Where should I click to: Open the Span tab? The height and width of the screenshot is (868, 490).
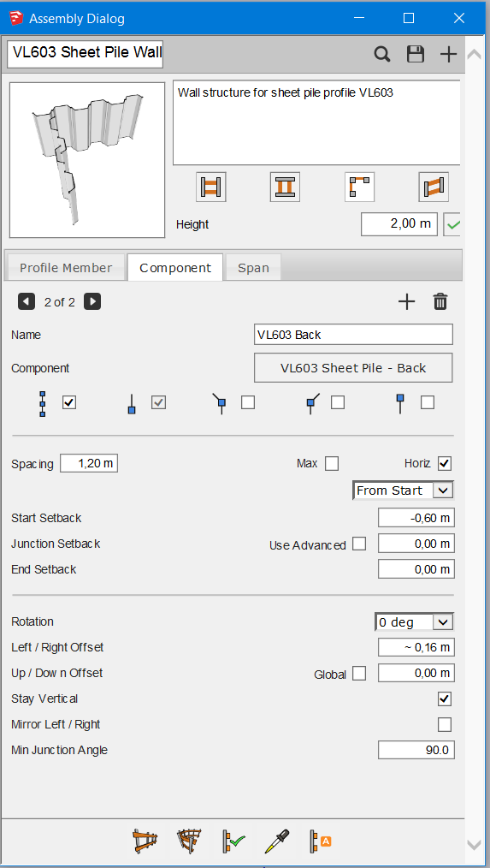253,268
